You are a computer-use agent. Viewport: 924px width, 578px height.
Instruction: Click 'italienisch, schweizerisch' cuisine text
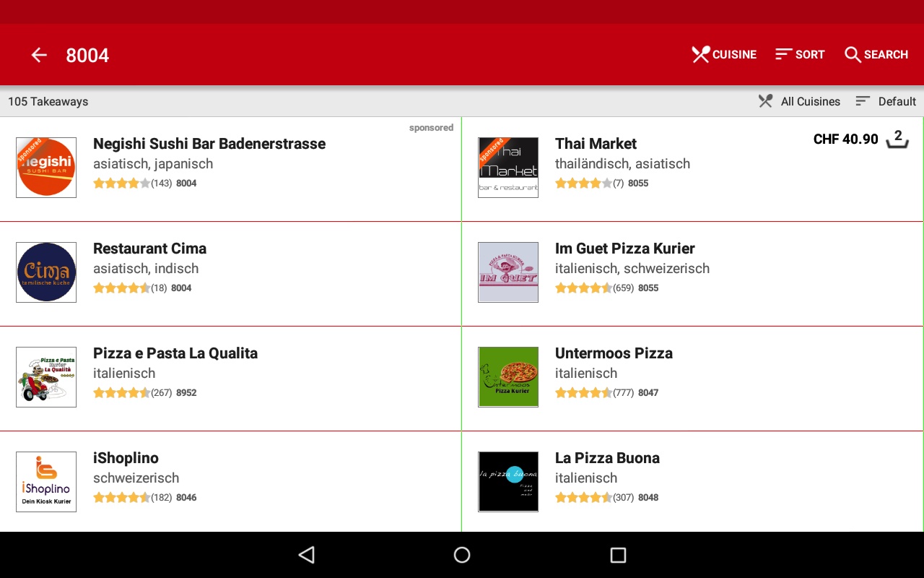632,269
